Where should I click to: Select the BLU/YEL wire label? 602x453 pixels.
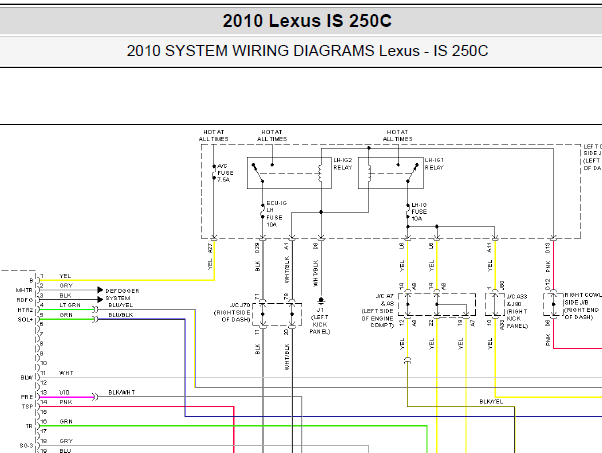point(121,305)
